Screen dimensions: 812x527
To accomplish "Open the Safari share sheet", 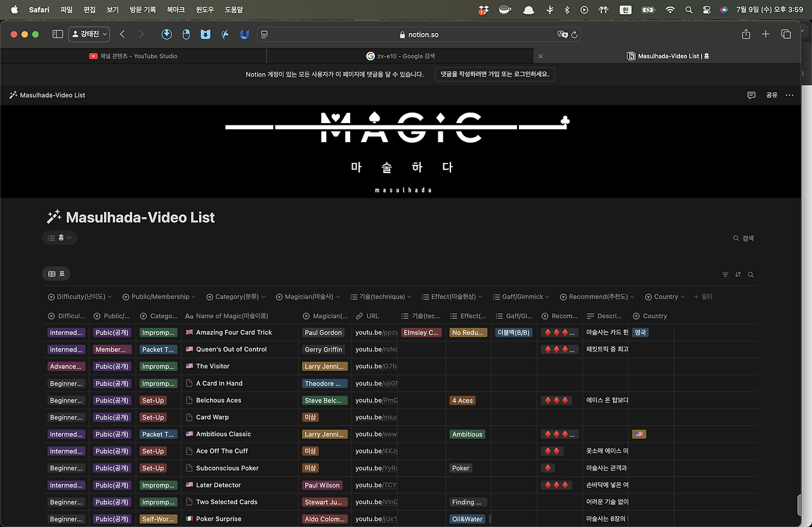I will (746, 34).
